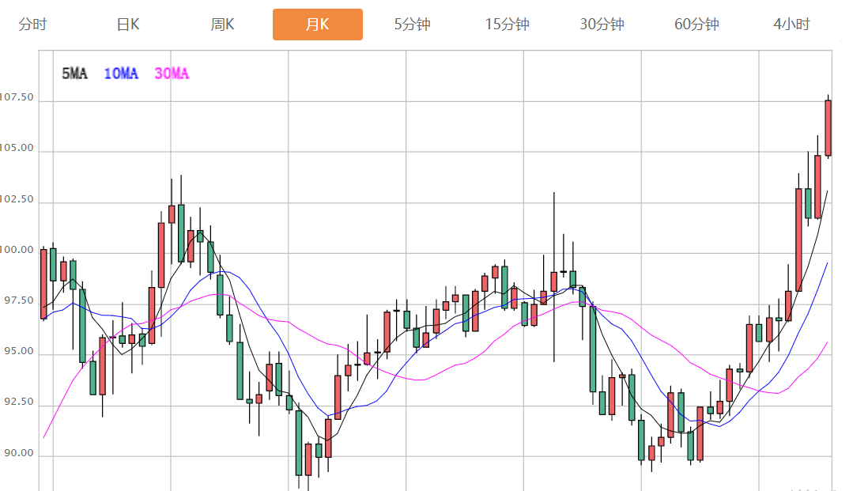Switch to the 15分钟 interval

[507, 25]
